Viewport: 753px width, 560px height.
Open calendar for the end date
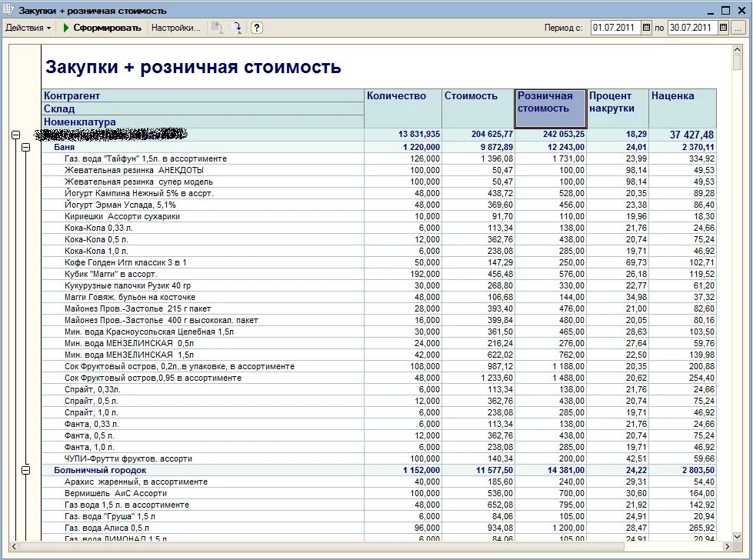click(x=723, y=28)
